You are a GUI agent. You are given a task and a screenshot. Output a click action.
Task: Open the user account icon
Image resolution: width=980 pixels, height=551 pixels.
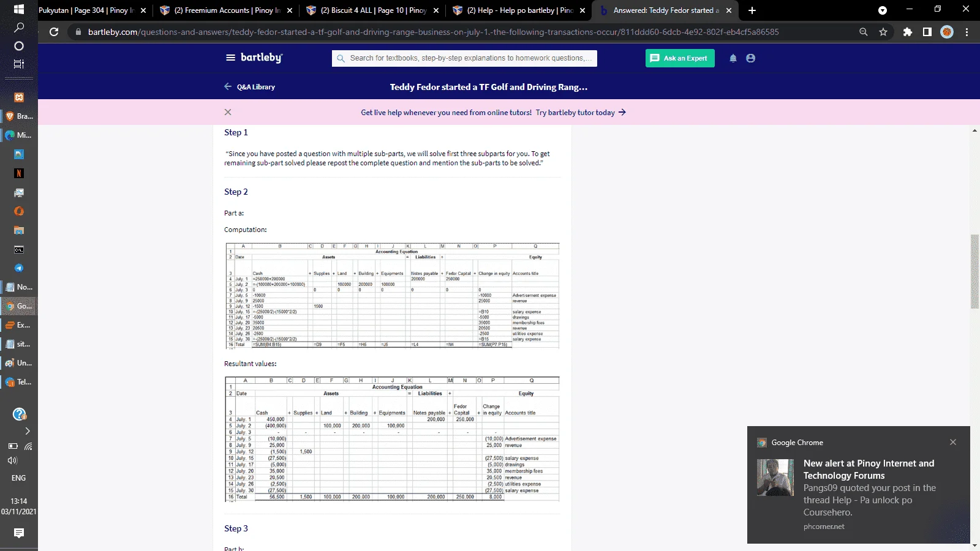click(751, 58)
